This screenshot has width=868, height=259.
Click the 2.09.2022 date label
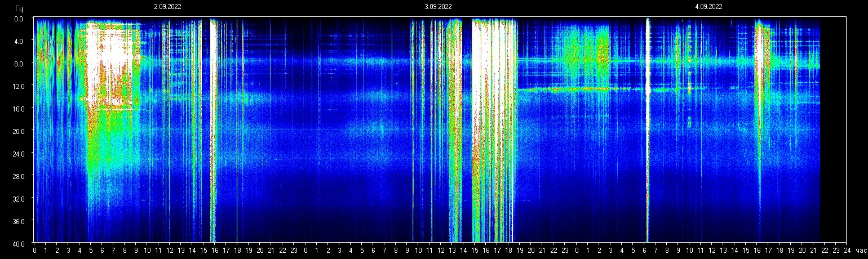click(167, 7)
